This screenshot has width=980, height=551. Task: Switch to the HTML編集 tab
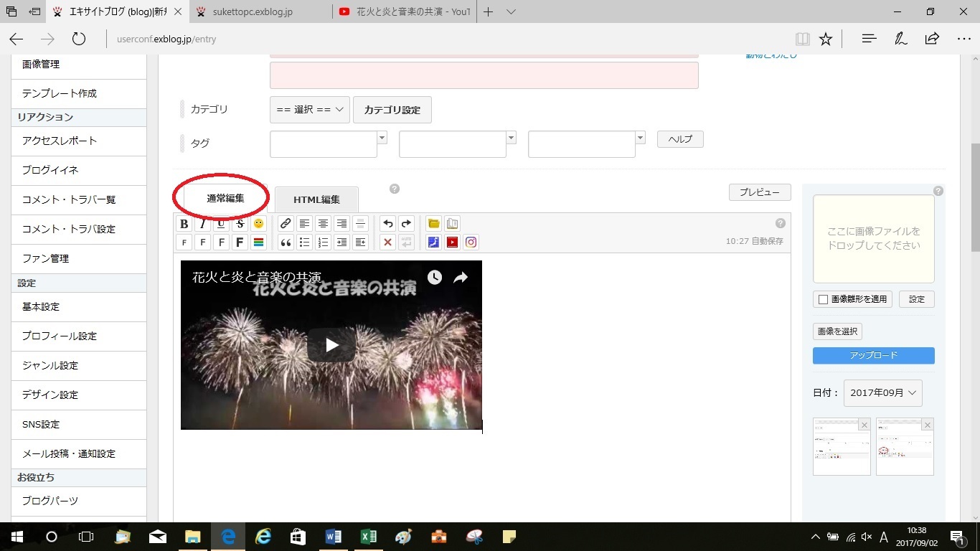tap(316, 199)
